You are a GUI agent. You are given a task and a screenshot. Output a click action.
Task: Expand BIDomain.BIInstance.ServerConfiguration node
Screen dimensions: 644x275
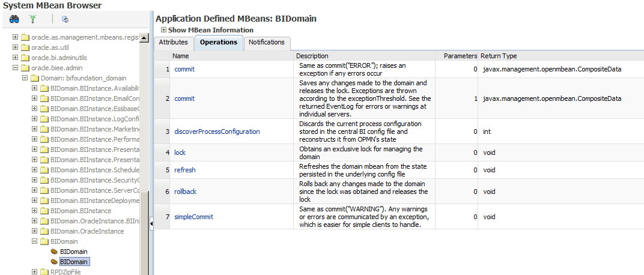point(35,190)
